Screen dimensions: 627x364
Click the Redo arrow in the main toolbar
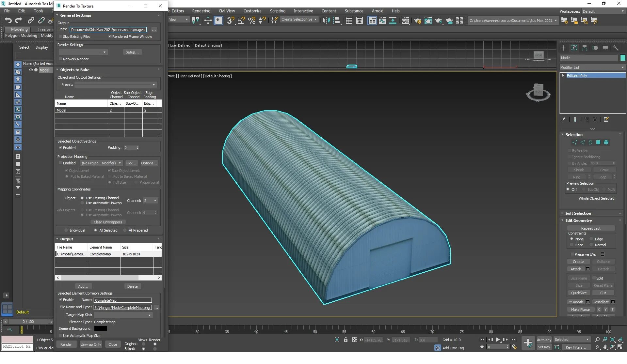19,20
